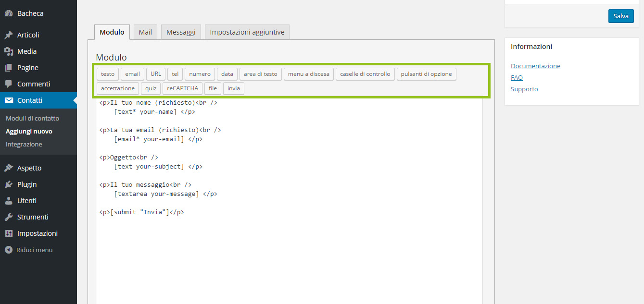Click the Strumenti wrench icon

[x=9, y=217]
